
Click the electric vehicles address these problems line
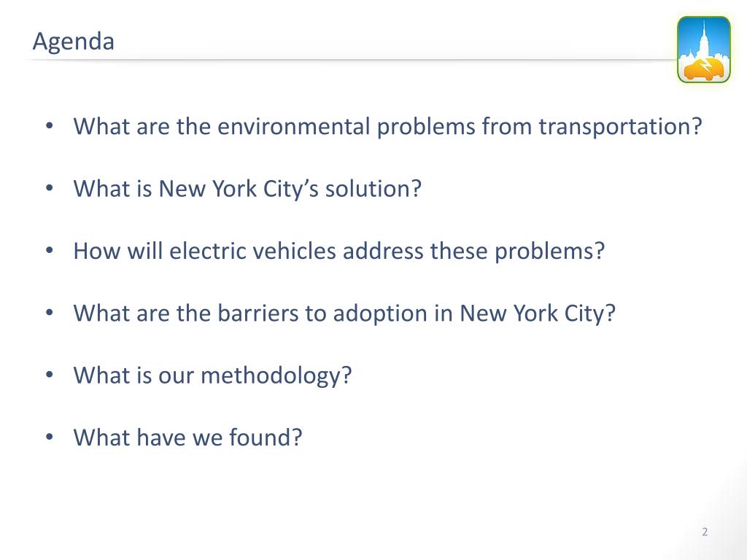click(x=338, y=252)
